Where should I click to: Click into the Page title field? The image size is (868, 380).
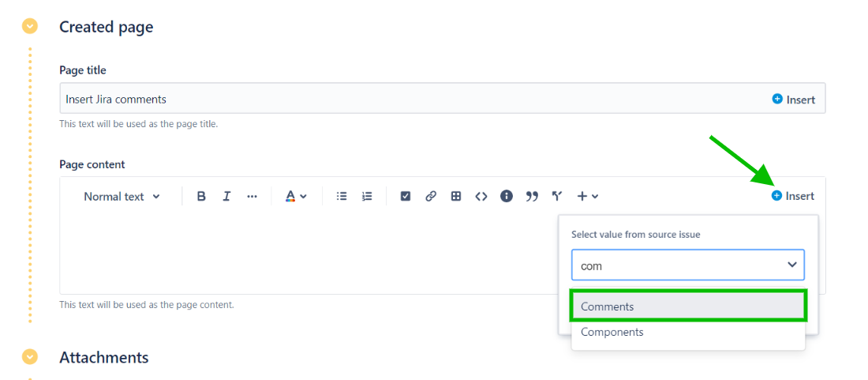point(395,100)
